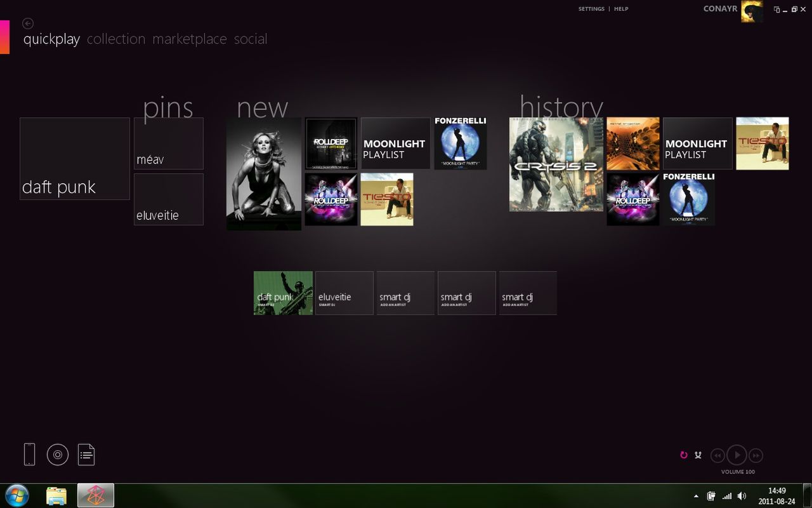Open the Settings link

pyautogui.click(x=591, y=9)
